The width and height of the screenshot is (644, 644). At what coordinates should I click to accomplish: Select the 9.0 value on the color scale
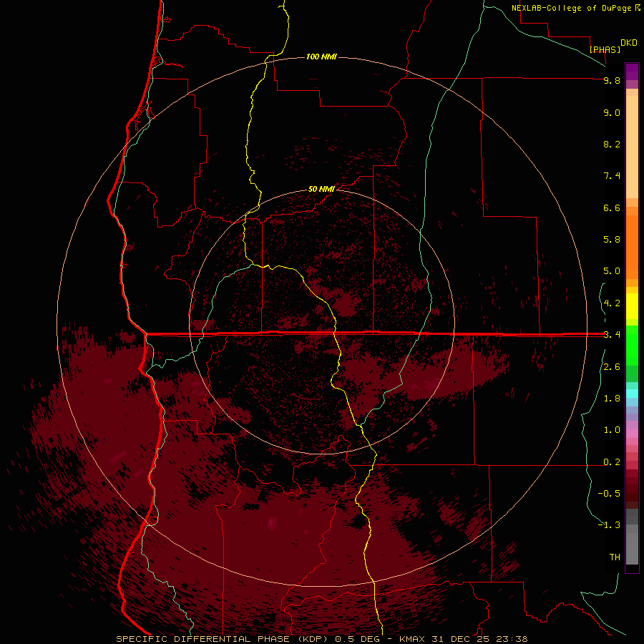(612, 112)
